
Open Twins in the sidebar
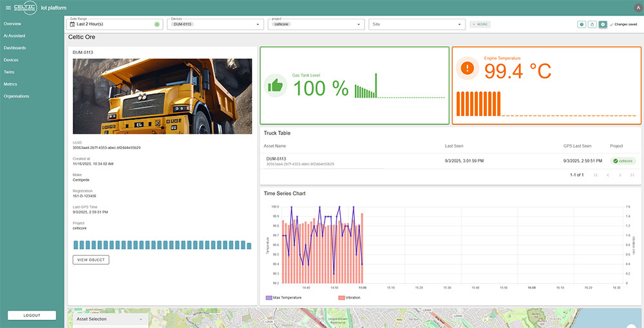click(x=9, y=72)
